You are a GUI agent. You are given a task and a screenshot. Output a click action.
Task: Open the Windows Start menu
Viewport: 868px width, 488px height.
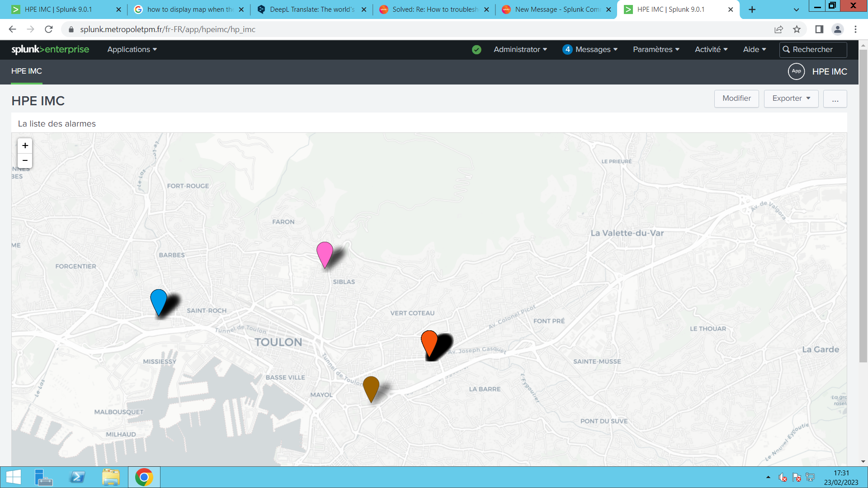(x=14, y=477)
